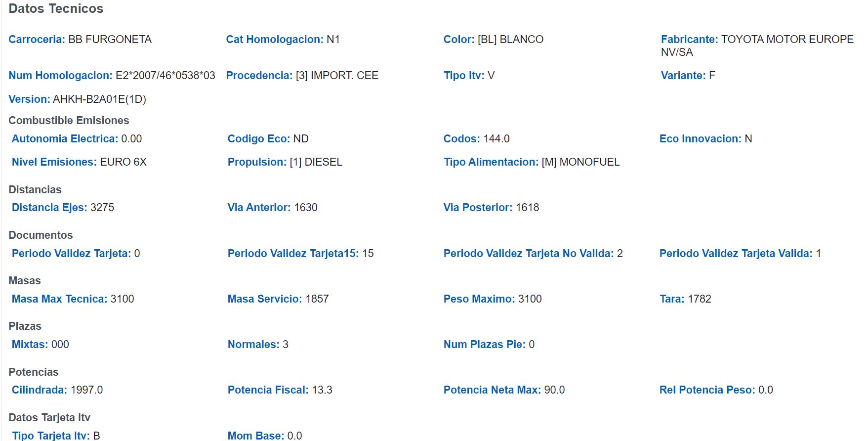Click the Potencia Fiscal label
Viewport: 868px width, 441px height.
268,390
